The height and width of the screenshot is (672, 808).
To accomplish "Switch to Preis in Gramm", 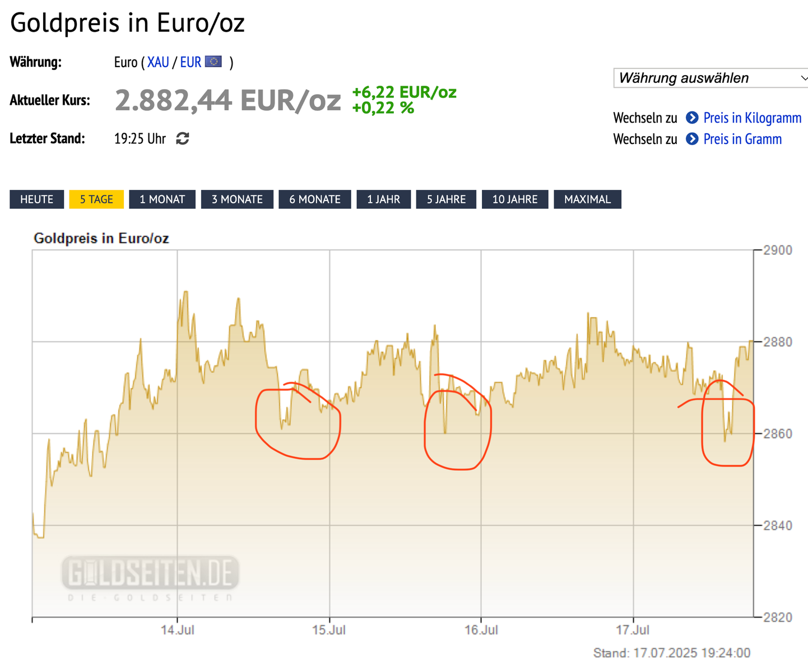I will (742, 139).
